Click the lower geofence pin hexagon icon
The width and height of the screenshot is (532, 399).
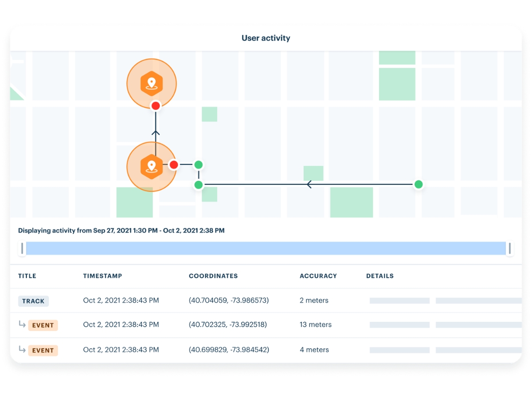point(152,167)
